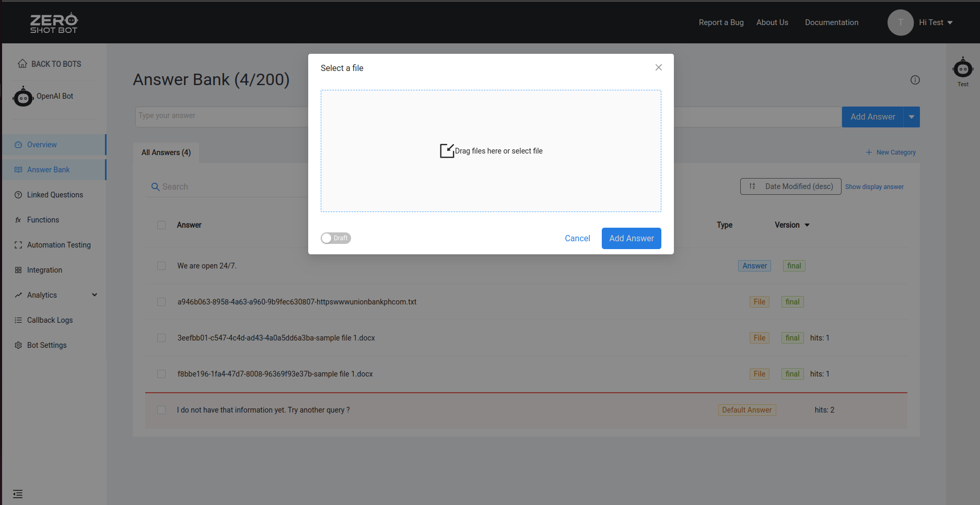Open the Add Answer dropdown arrow
980x505 pixels.
(911, 116)
